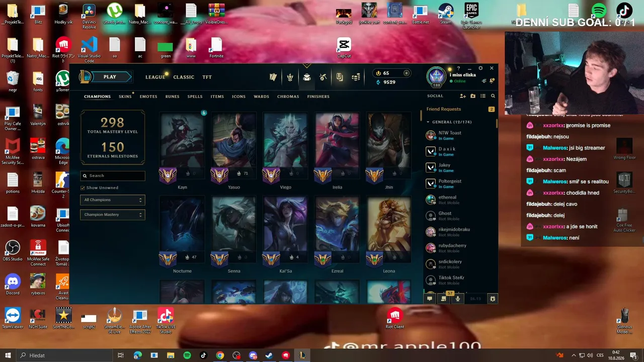Switch to the Items tab
The height and width of the screenshot is (362, 644).
[x=217, y=97]
